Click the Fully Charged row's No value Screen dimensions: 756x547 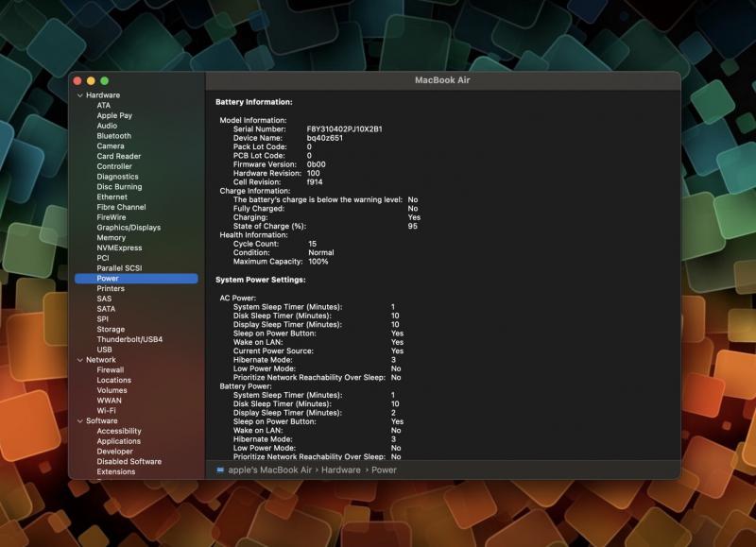(x=413, y=209)
